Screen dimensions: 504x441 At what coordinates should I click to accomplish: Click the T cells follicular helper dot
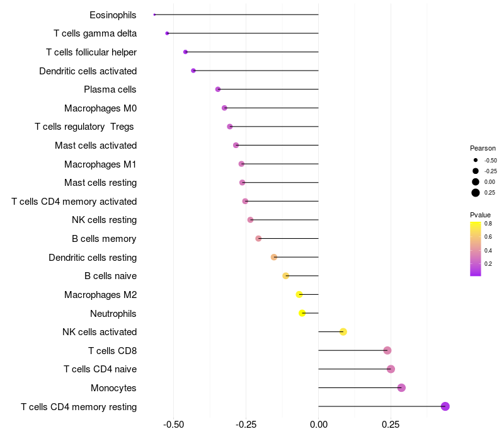[185, 52]
